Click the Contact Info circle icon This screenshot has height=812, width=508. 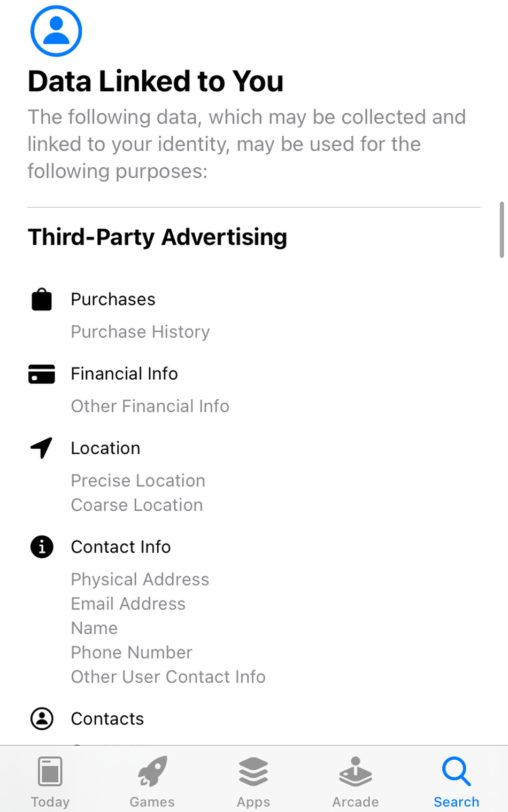42,547
